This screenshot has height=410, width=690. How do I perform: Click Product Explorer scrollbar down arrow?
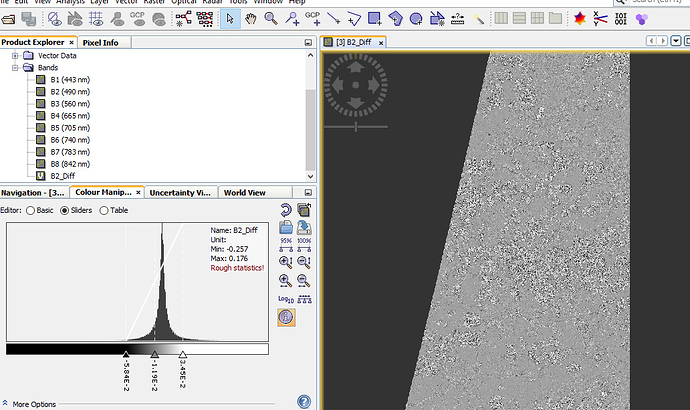point(310,176)
